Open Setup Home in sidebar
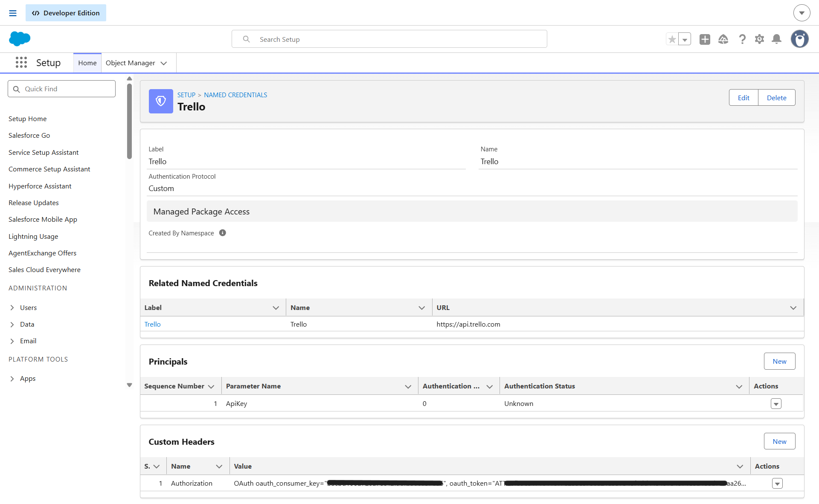819x504 pixels. coord(28,119)
